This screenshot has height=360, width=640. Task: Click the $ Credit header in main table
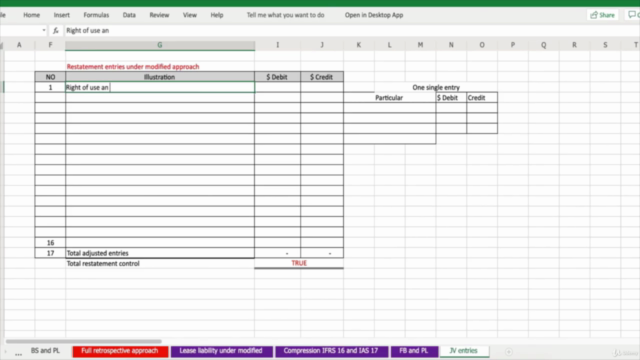tap(322, 77)
